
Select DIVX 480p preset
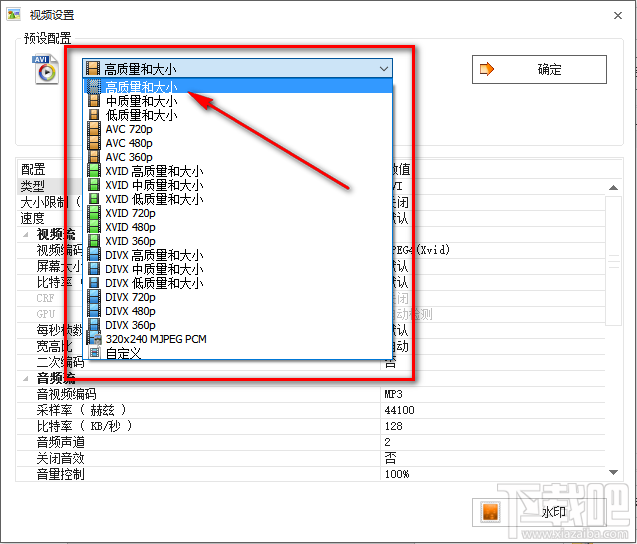click(x=238, y=311)
